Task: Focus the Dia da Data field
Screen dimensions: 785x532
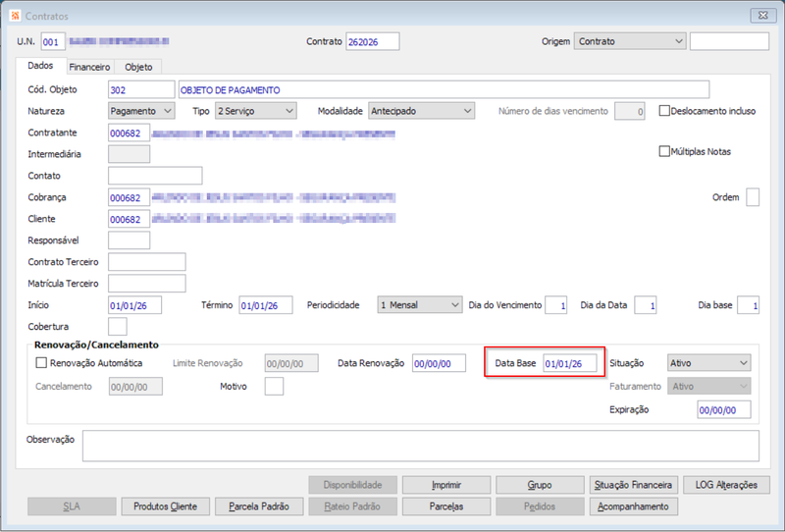Action: tap(646, 305)
